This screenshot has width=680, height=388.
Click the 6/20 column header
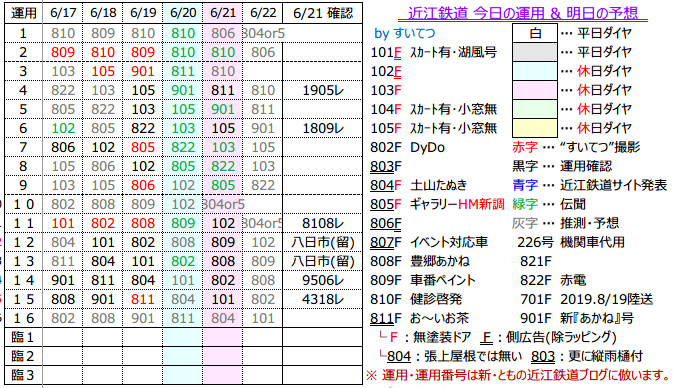coord(183,13)
